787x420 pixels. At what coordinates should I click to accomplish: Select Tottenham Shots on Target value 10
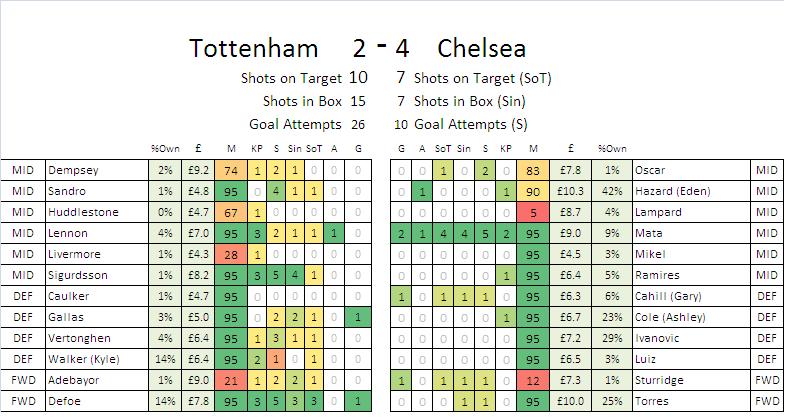point(358,78)
